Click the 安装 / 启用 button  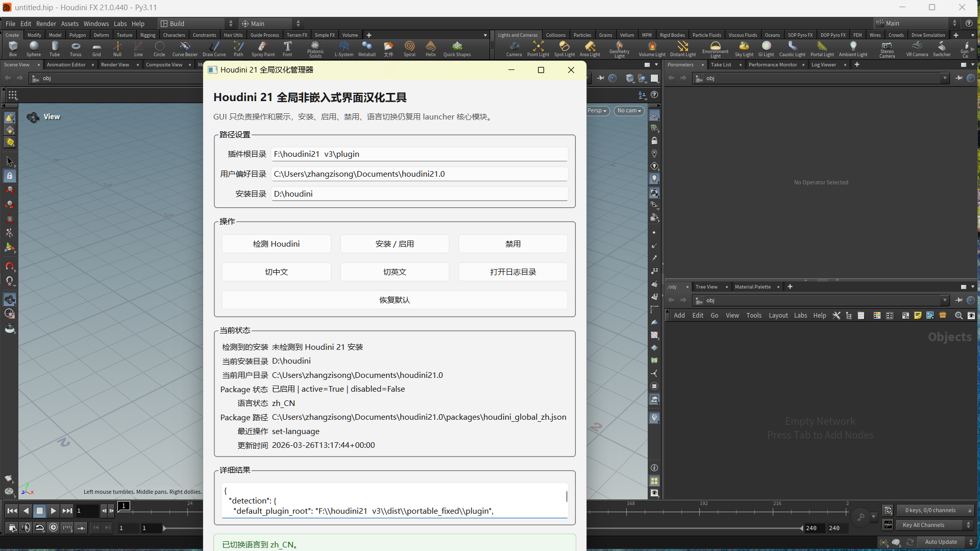point(395,244)
